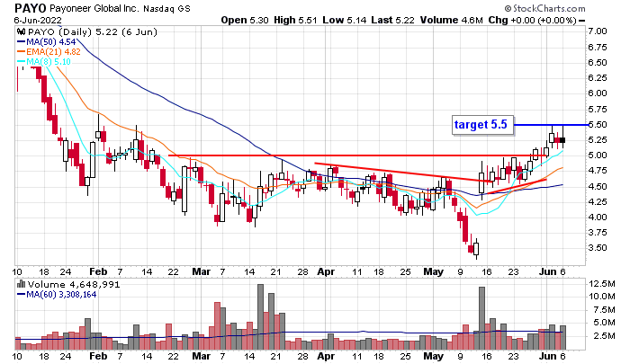
Task: Click the Last 5.22 value
Action: (392, 20)
